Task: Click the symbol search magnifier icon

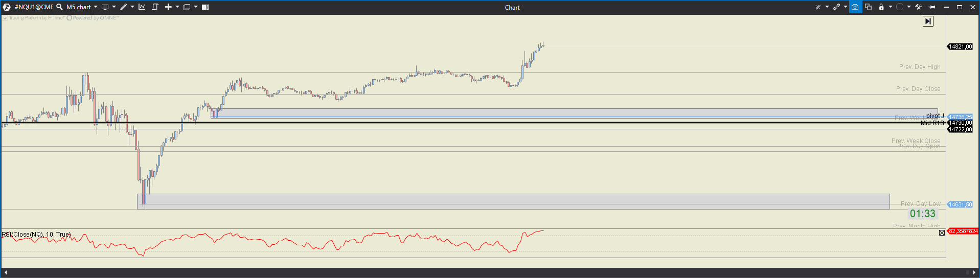Action: coord(59,7)
